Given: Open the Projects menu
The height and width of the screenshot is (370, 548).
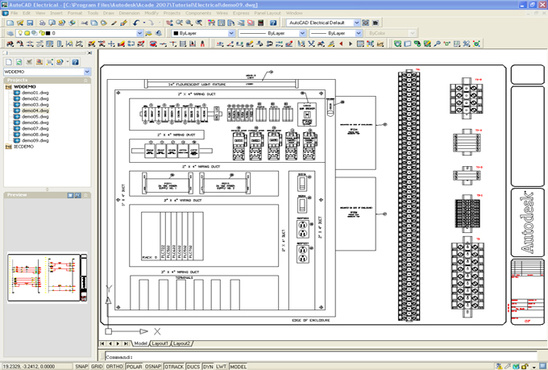Looking at the screenshot, I should click(x=172, y=13).
